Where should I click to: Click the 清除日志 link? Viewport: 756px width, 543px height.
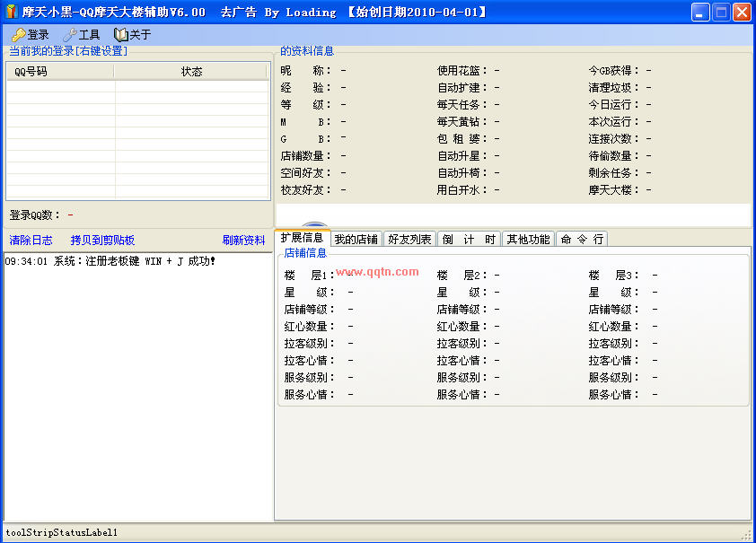[31, 241]
